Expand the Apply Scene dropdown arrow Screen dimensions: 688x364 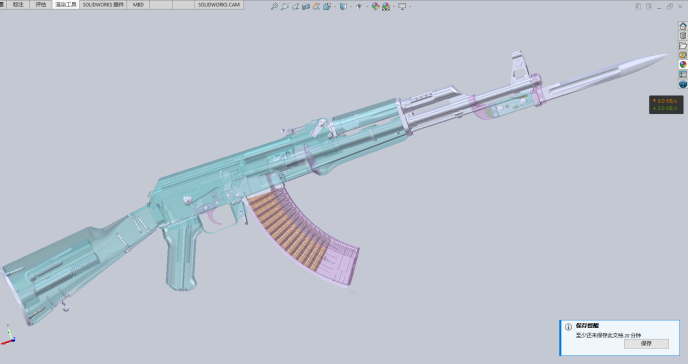click(x=394, y=7)
